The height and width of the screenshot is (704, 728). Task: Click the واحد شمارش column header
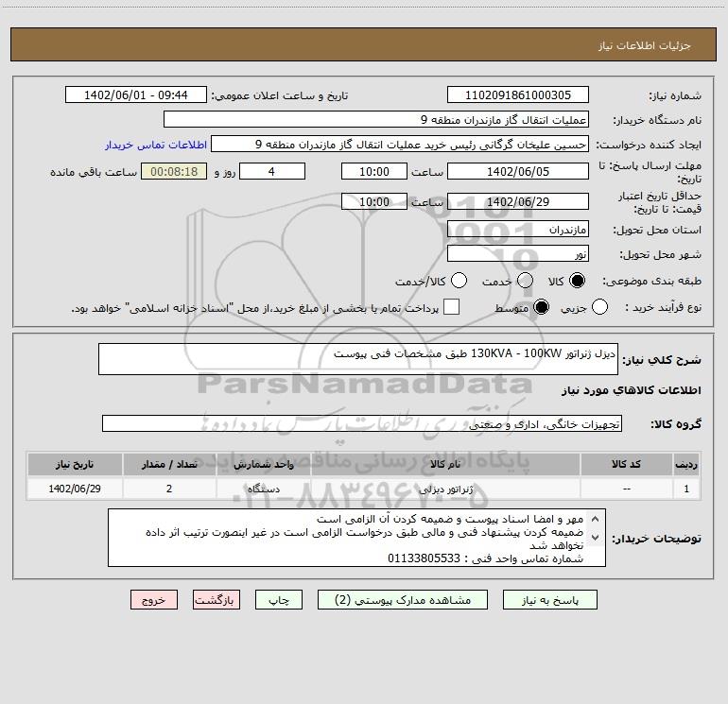[263, 464]
